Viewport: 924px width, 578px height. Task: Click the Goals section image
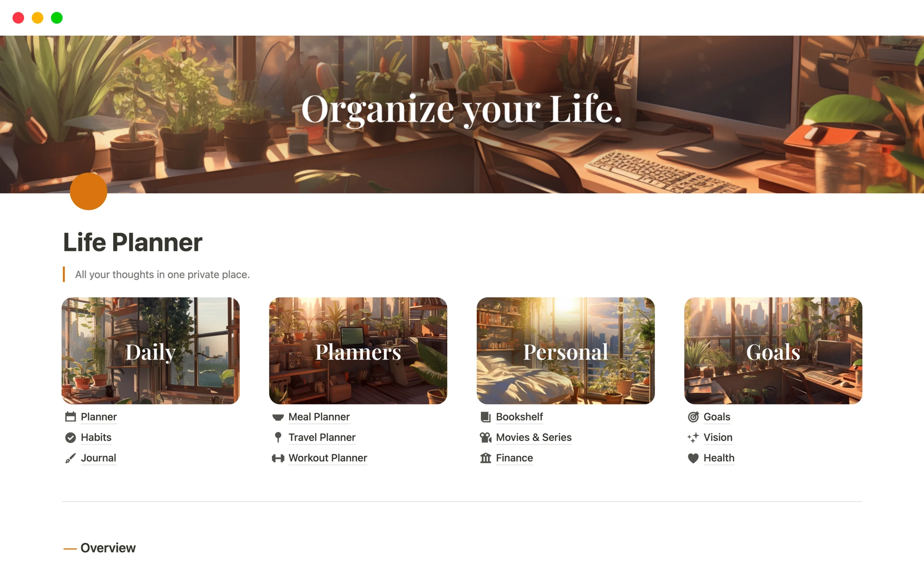773,350
